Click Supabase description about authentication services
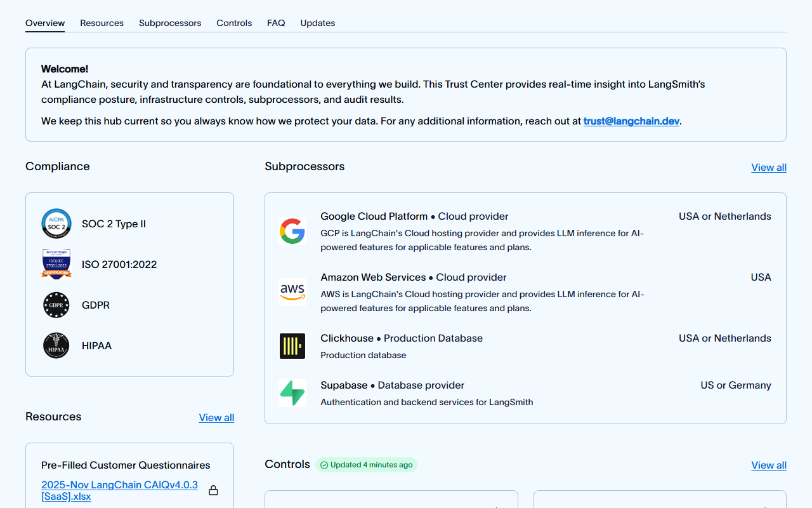 427,402
